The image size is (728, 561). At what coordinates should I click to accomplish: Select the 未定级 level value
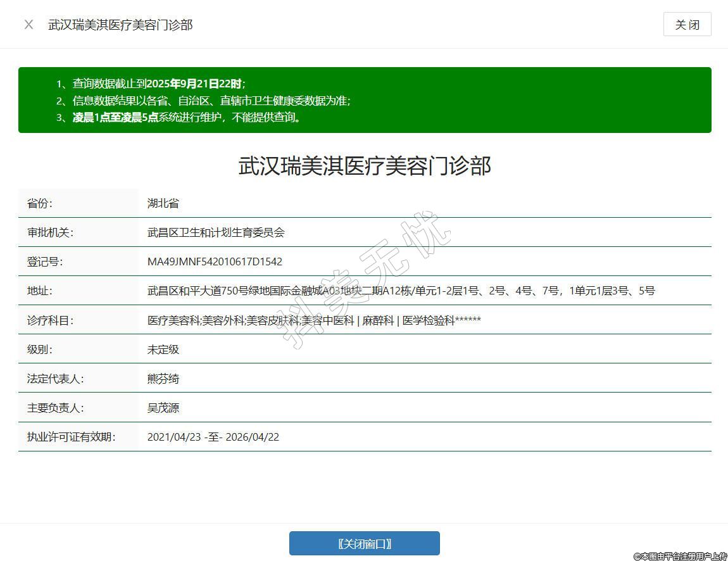click(x=163, y=350)
